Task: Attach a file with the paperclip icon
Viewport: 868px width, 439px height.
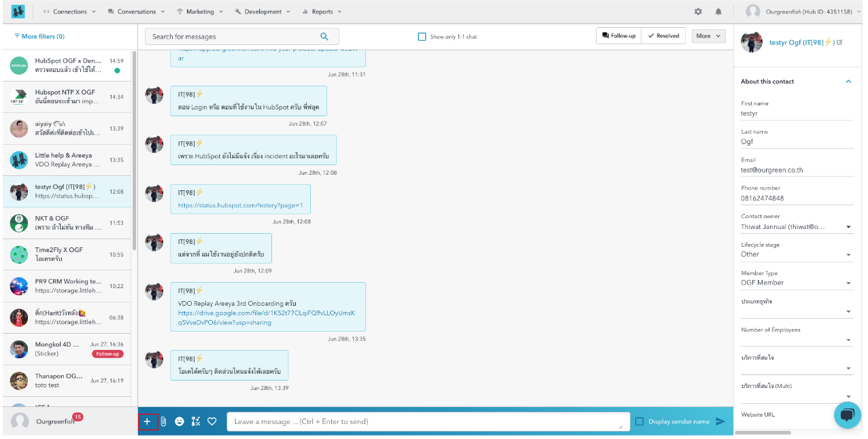Action: pos(163,421)
